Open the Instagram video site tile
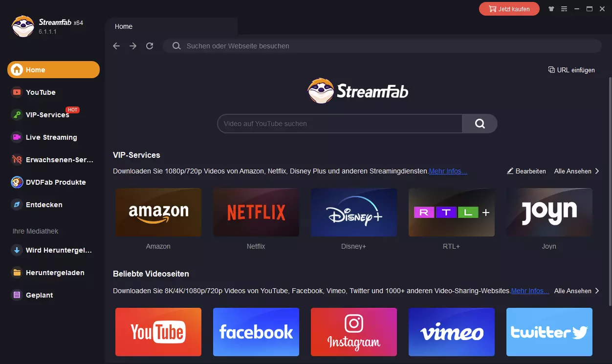Viewport: 612px width, 364px height. point(354,332)
